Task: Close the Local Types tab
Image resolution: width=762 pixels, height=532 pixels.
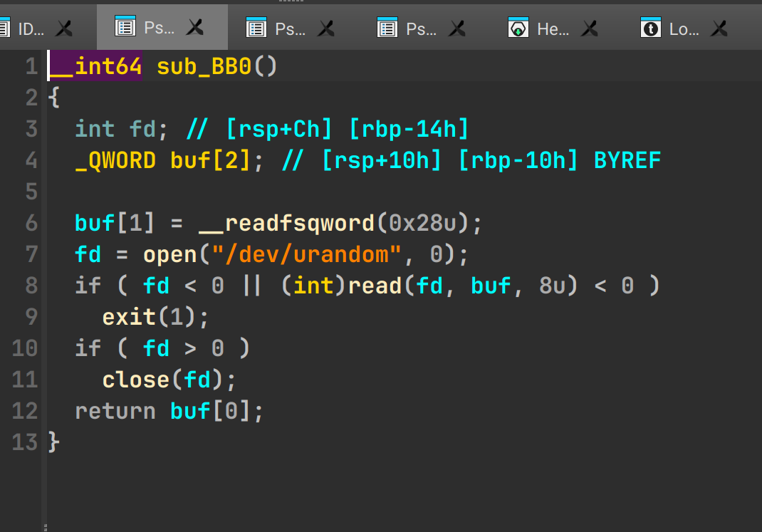Action: [720, 28]
